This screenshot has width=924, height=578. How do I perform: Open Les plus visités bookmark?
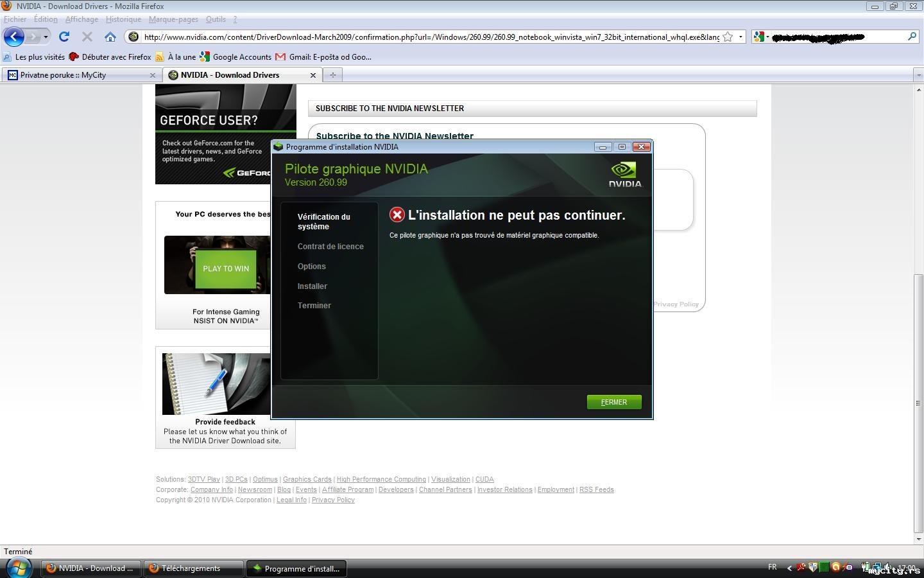pyautogui.click(x=34, y=57)
